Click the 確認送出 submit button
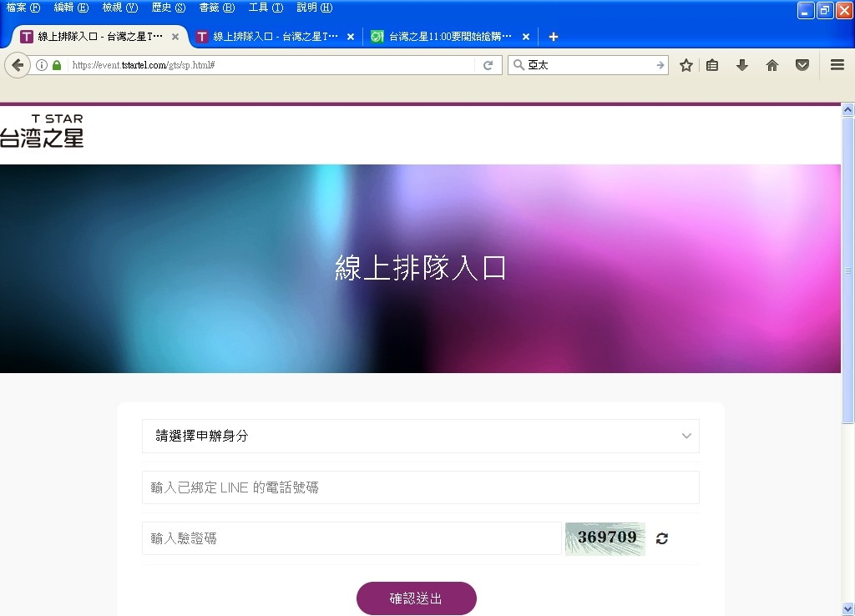The height and width of the screenshot is (616, 855). click(417, 598)
